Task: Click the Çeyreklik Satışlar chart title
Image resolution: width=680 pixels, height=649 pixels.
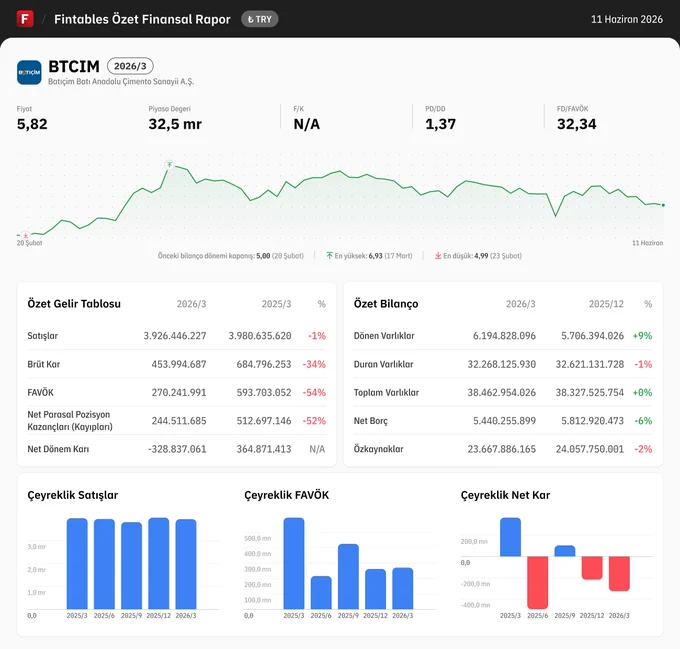Action: (72, 495)
